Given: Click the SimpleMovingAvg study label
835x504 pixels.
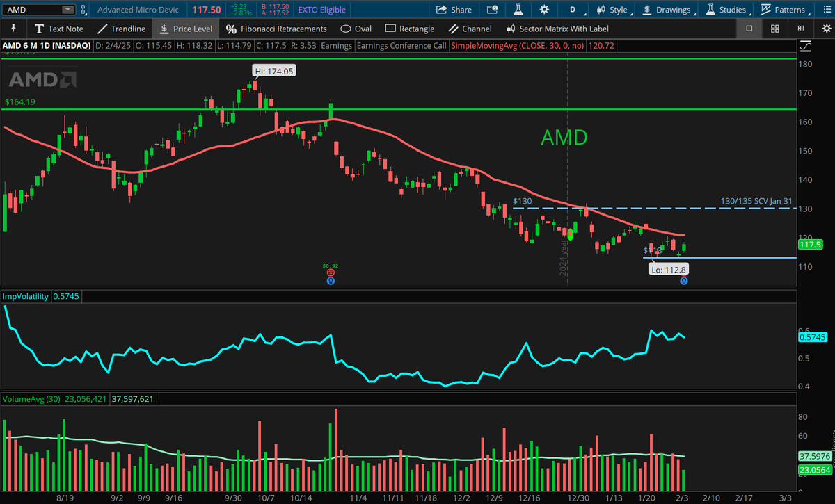Looking at the screenshot, I should click(519, 46).
